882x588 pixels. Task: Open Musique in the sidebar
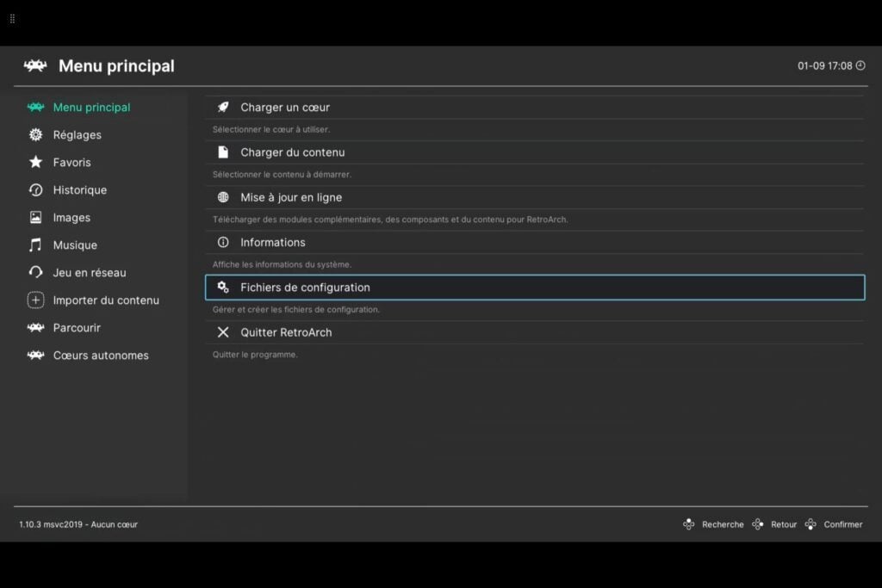point(75,245)
